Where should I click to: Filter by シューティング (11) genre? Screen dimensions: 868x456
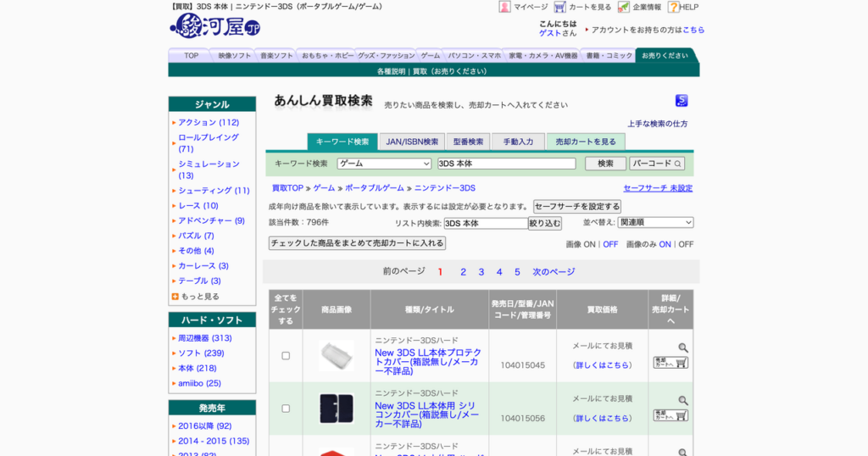(x=214, y=191)
